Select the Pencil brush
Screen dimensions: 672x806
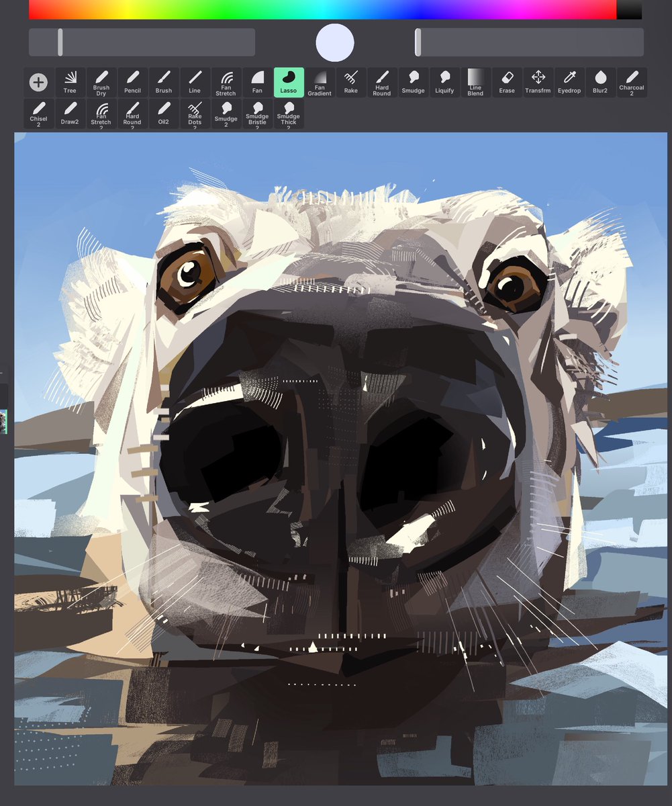(132, 82)
